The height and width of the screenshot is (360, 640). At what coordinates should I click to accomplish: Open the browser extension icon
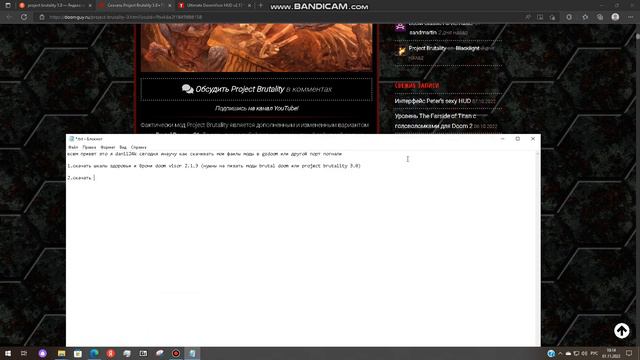569,17
